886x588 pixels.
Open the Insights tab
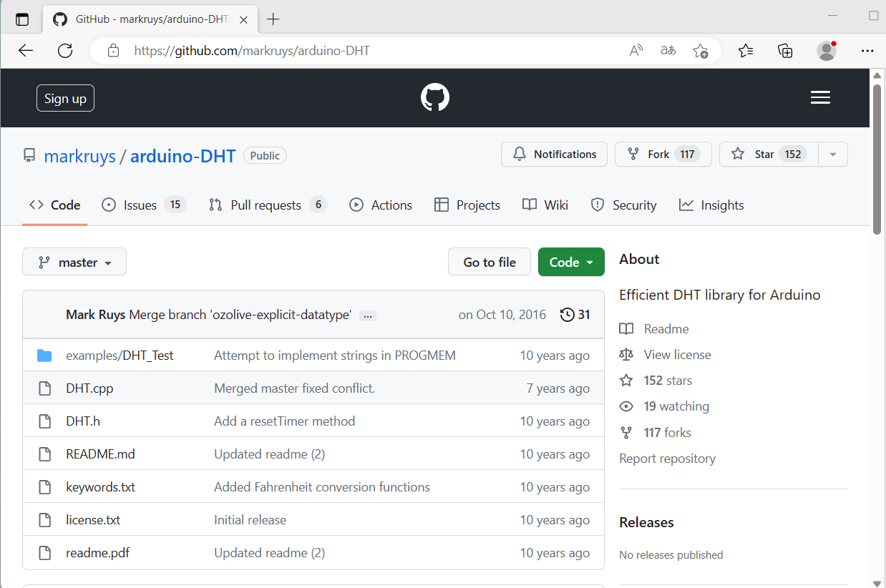(711, 205)
